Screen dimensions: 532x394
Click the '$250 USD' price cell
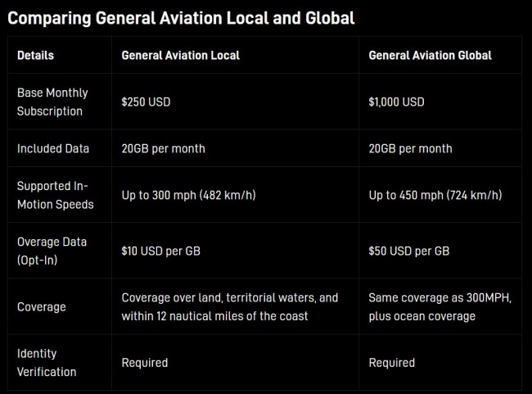[x=147, y=102]
